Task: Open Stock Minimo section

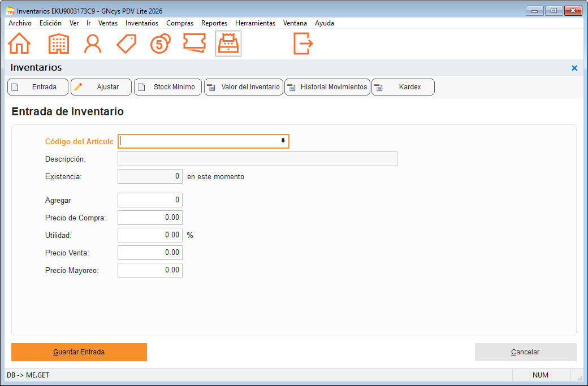Action: [168, 87]
